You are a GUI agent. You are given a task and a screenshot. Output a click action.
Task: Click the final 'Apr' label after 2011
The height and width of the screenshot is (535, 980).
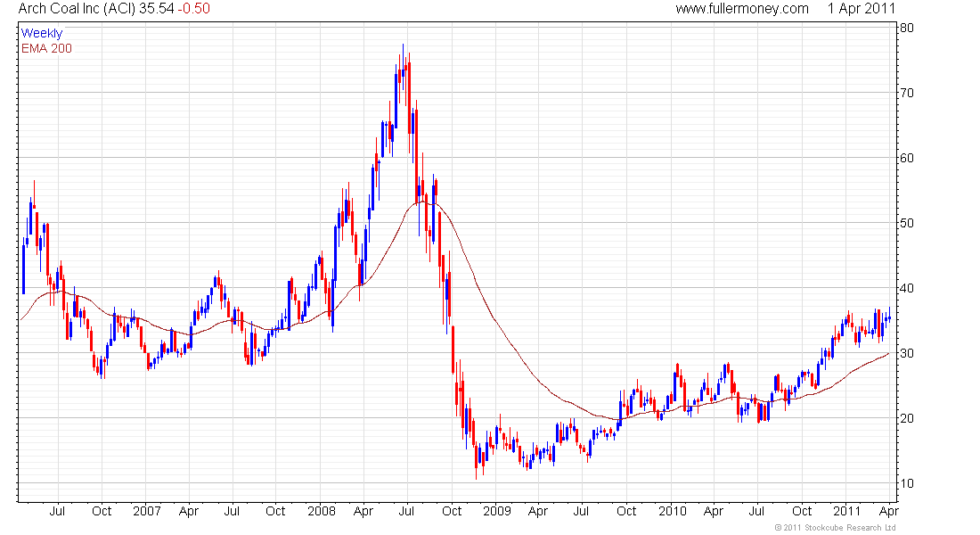[889, 512]
